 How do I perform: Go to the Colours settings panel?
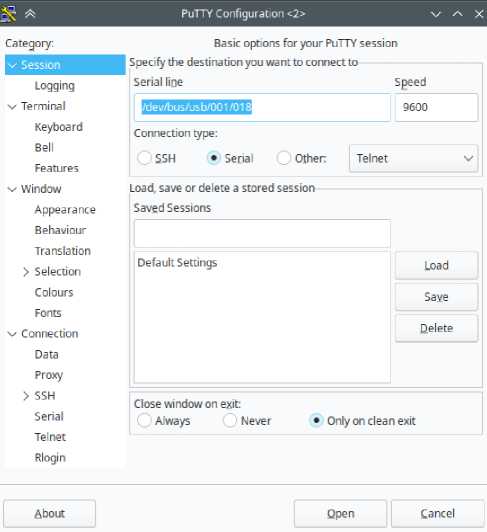[54, 292]
